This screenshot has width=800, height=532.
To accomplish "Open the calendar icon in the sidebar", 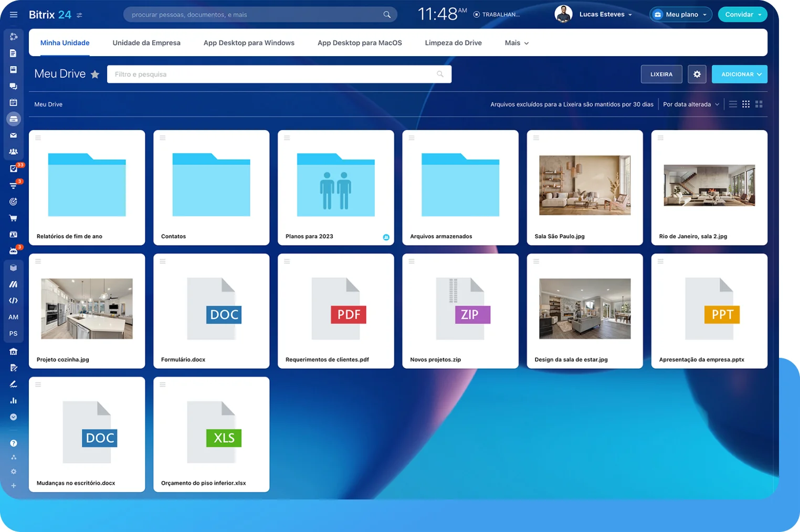I will tap(14, 103).
